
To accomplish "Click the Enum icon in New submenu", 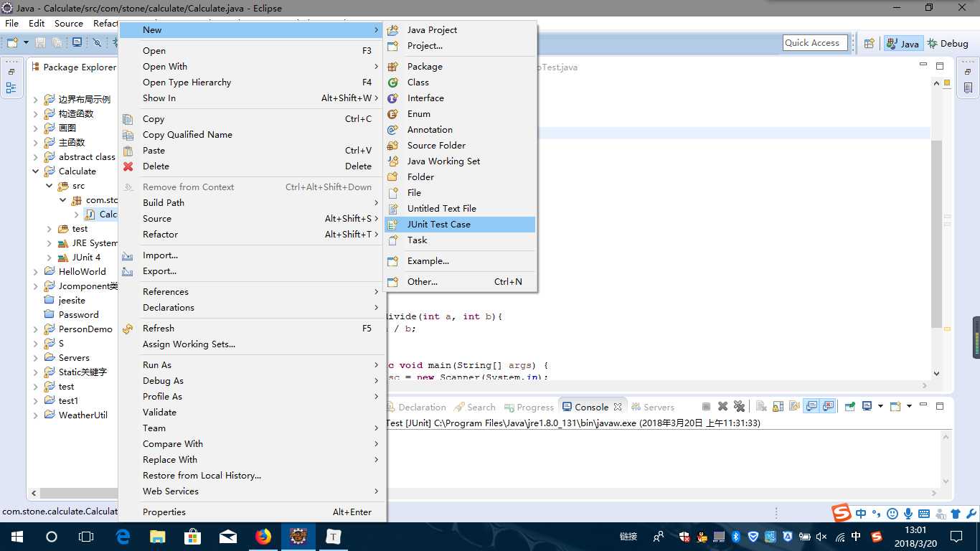I will 392,114.
